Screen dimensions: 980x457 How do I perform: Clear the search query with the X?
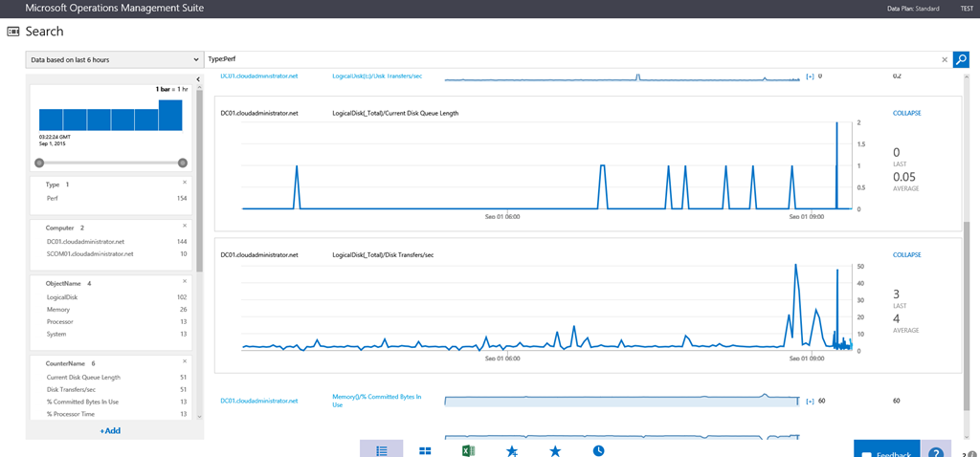(x=945, y=59)
